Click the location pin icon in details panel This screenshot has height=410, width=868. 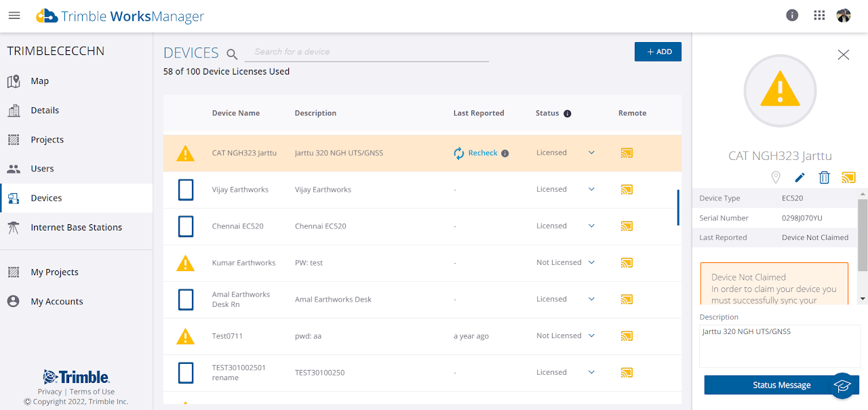pyautogui.click(x=776, y=178)
